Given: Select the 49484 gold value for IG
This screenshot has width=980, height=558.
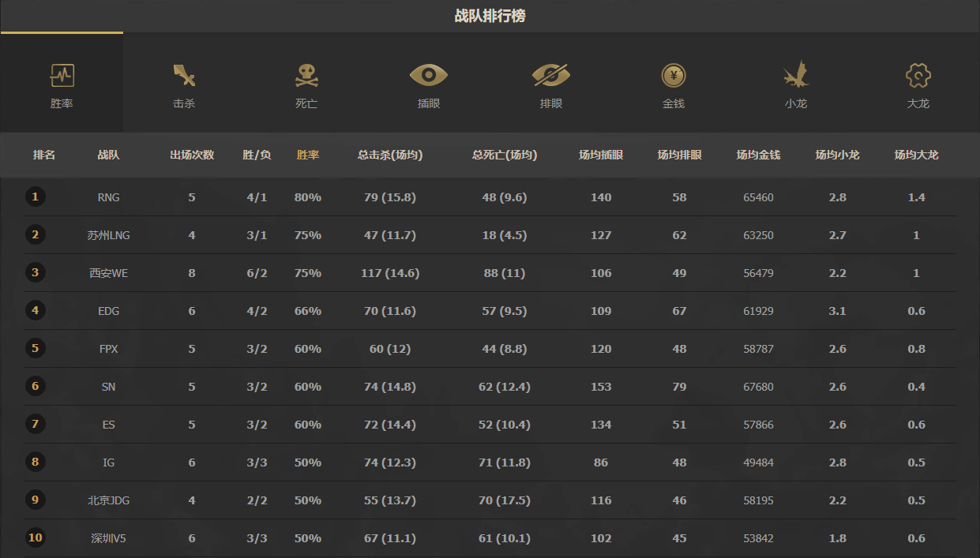Looking at the screenshot, I should coord(759,463).
